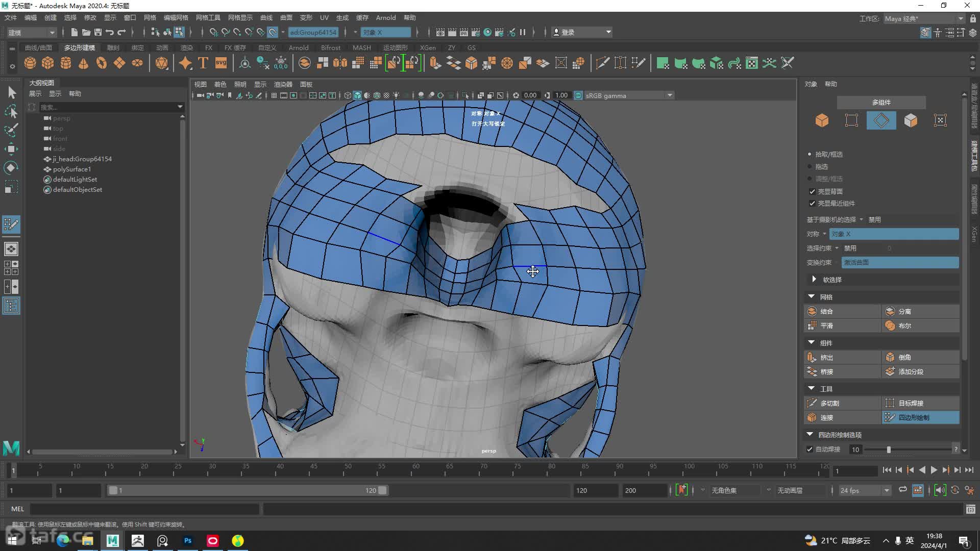Click the polygon Type text shelf icon

pyautogui.click(x=203, y=63)
